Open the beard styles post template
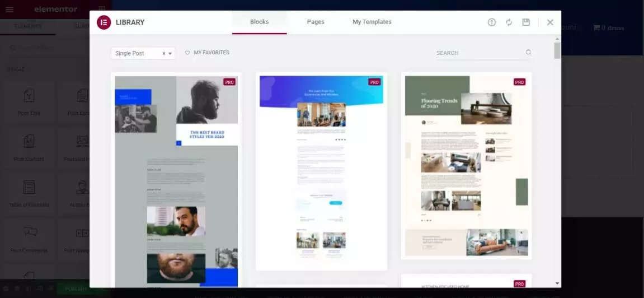Screen dimensions: 644x298 point(176,181)
